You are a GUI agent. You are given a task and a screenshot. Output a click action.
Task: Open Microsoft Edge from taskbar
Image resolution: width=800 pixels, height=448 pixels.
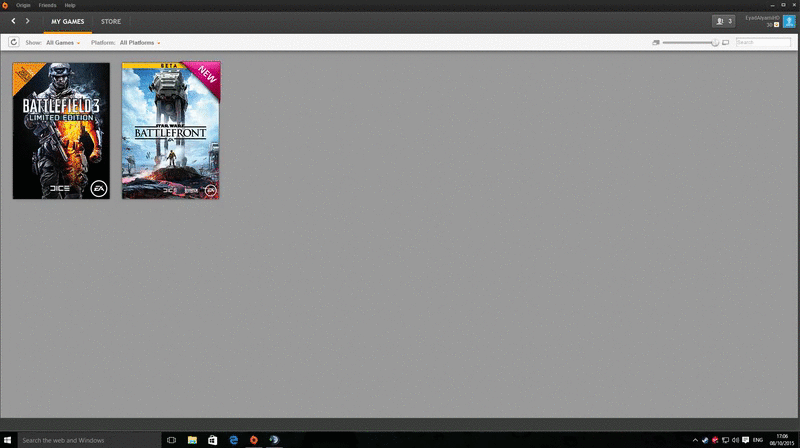pos(234,440)
